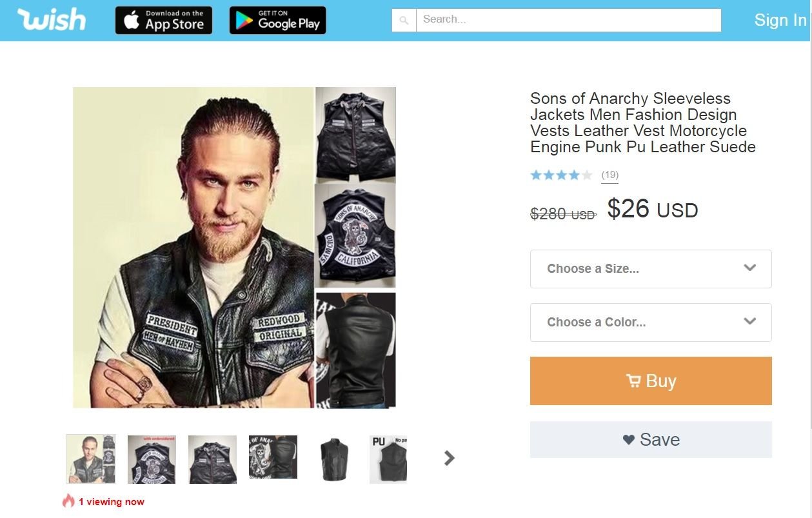The image size is (812, 518).
Task: Expand the Choose a Size dropdown
Action: [x=651, y=269]
